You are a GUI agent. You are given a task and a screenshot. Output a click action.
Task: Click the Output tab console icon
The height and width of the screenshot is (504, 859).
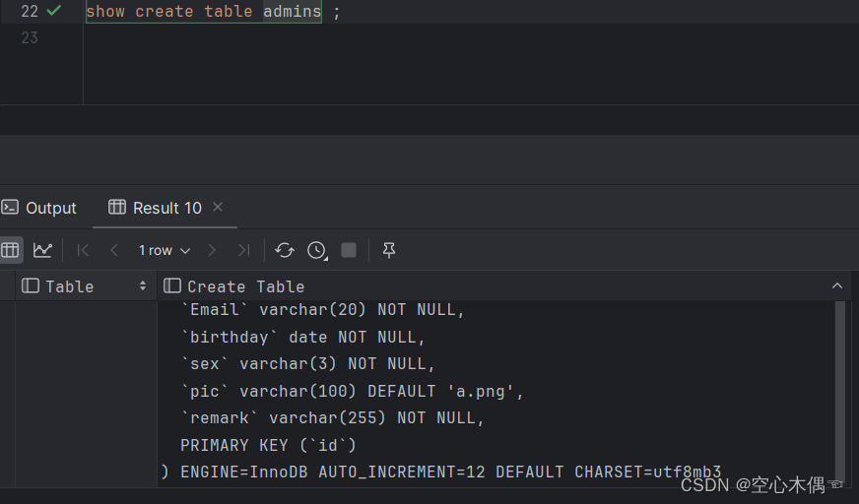tap(10, 207)
